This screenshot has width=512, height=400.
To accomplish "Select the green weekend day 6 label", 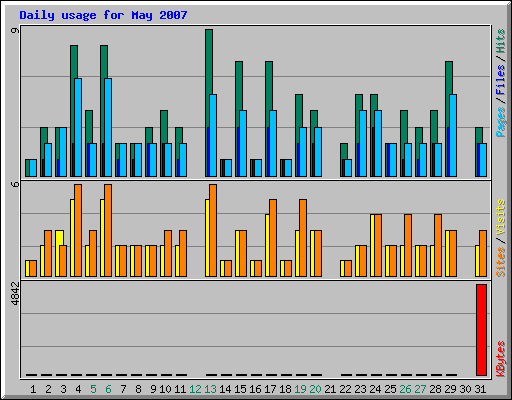I will [108, 389].
